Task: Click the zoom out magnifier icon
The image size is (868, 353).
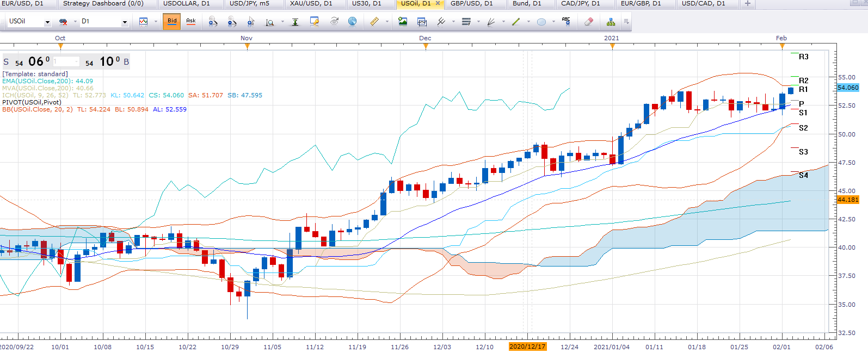Action: pos(232,22)
